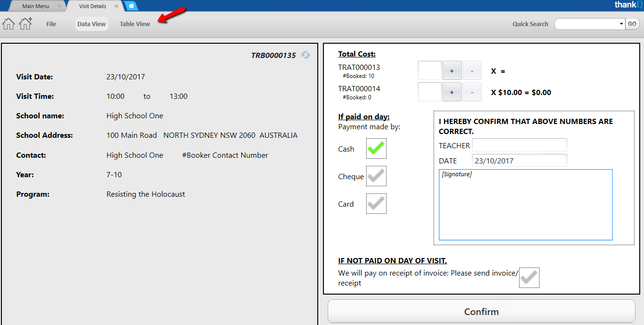
Task: Check the Card payment checkbox
Action: click(376, 204)
